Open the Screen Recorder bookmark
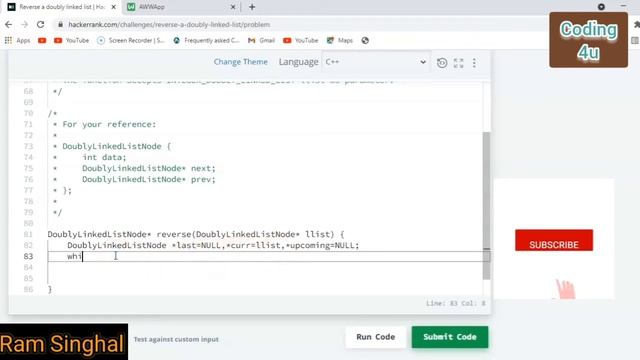This screenshot has height=360, width=640. pos(131,40)
